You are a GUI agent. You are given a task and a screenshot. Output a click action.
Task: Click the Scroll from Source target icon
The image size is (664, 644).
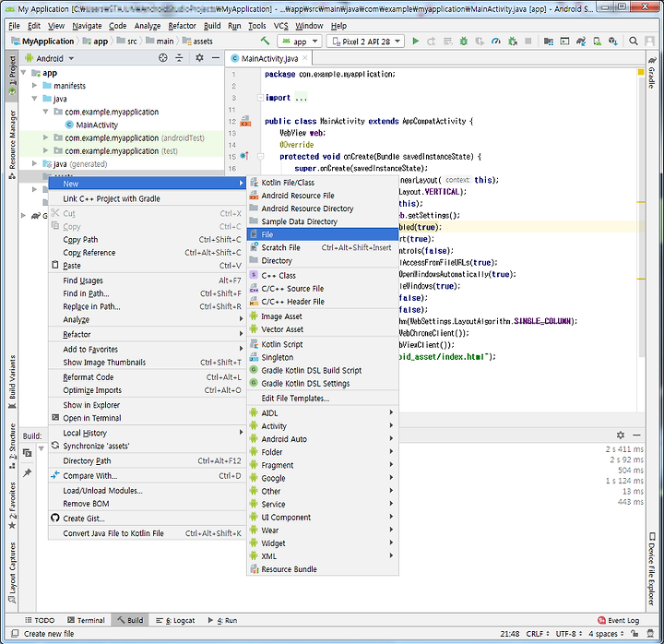click(163, 58)
